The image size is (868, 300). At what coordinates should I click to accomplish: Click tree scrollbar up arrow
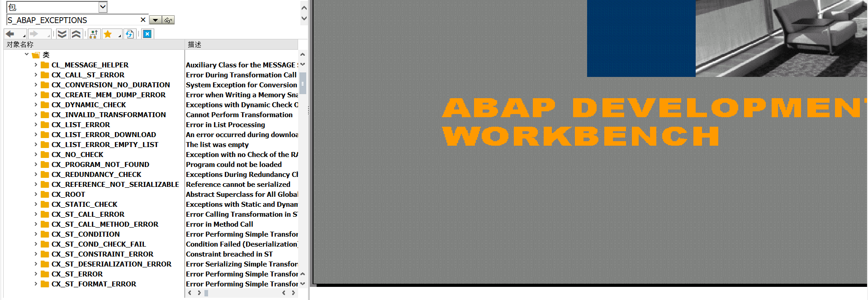pyautogui.click(x=303, y=55)
